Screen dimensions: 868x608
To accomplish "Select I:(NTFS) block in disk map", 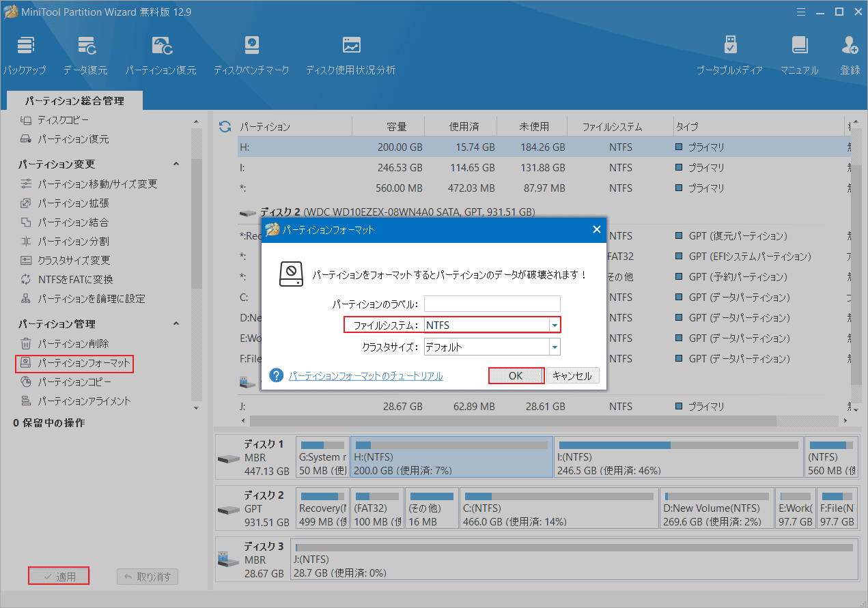I will coord(679,457).
